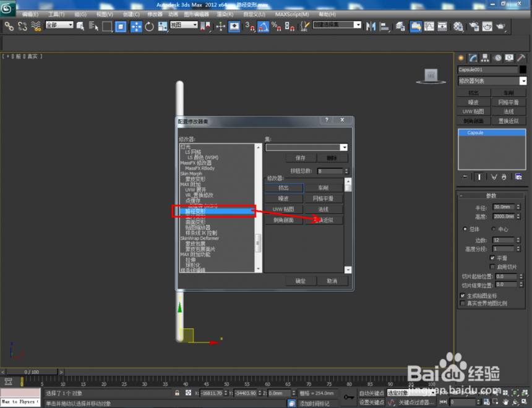Switch to the Create panel tab

461,58
